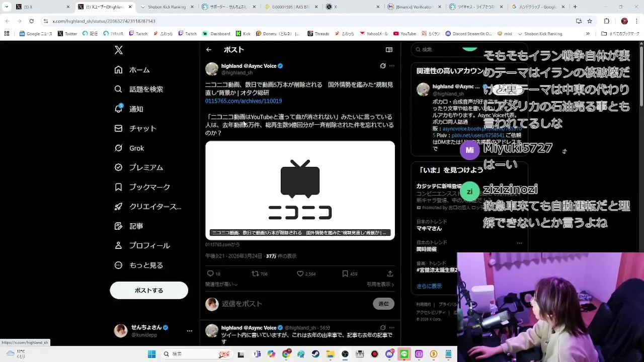The width and height of the screenshot is (644, 362).
Task: Open the Threads bookmark
Action: pos(318,34)
